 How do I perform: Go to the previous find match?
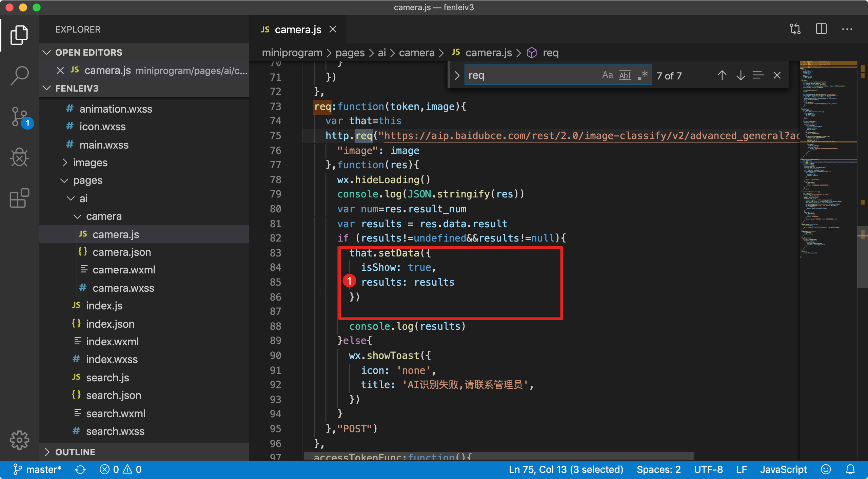(x=722, y=75)
